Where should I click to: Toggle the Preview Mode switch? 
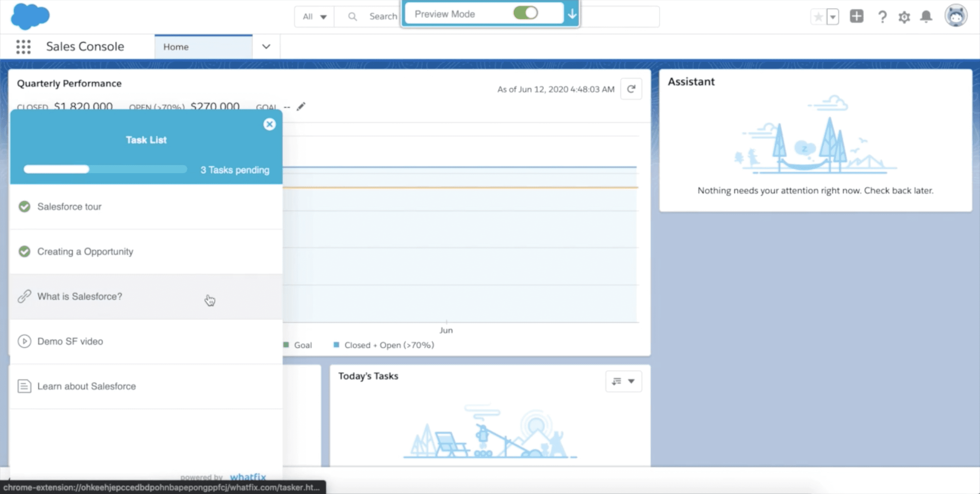[x=525, y=13]
